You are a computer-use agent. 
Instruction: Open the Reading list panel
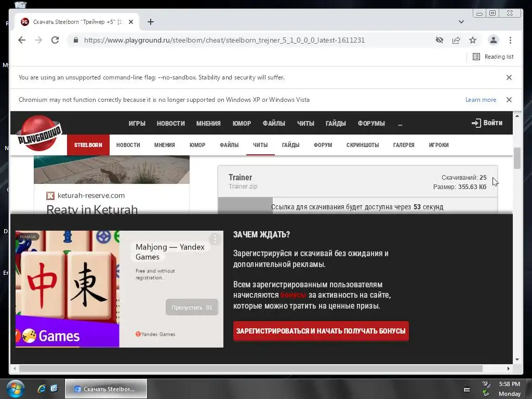click(493, 57)
